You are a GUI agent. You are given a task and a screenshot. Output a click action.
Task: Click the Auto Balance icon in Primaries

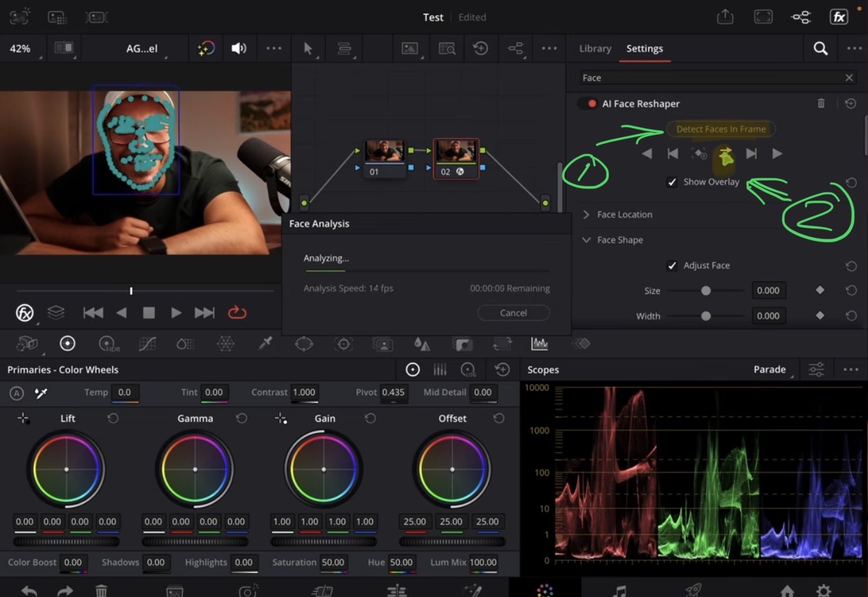click(x=17, y=393)
